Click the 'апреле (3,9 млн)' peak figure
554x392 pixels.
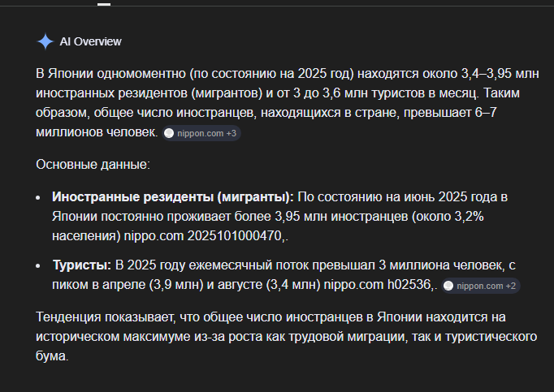coord(153,285)
